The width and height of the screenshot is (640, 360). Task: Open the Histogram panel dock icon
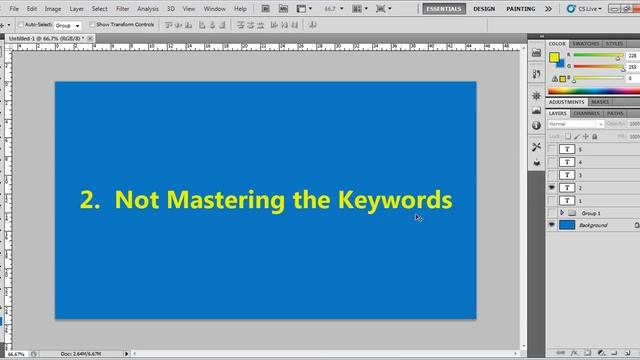[536, 111]
